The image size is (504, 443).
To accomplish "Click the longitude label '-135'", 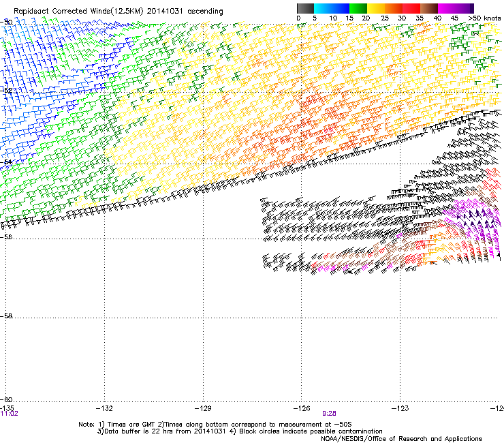I will [7, 408].
